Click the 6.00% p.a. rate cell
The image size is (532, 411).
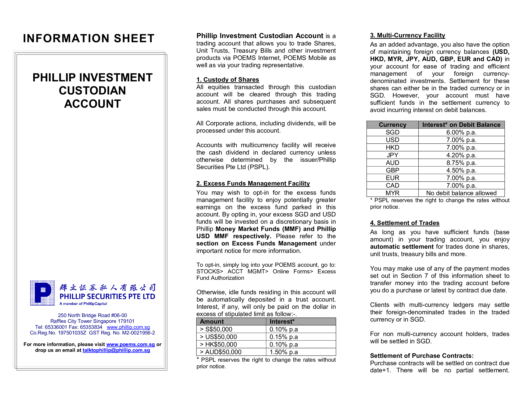(461, 132)
